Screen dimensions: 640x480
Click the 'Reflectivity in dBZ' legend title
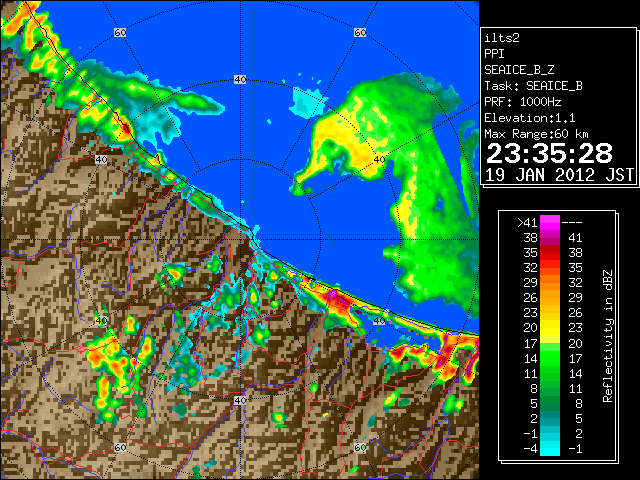[608, 336]
